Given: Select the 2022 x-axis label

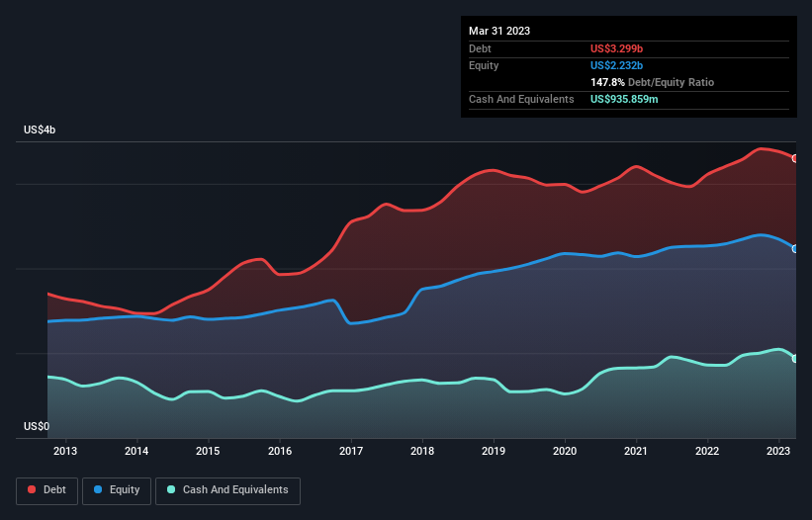Looking at the screenshot, I should pyautogui.click(x=707, y=451).
